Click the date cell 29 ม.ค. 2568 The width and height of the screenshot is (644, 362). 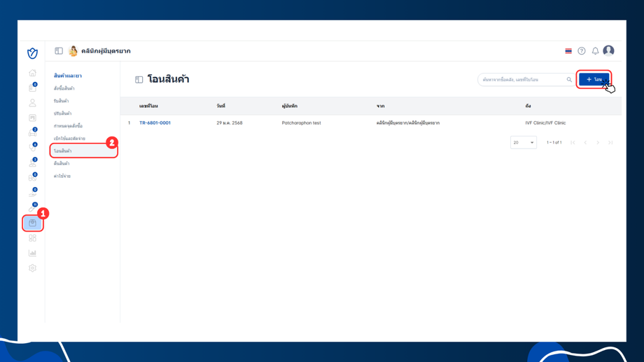[x=230, y=123]
